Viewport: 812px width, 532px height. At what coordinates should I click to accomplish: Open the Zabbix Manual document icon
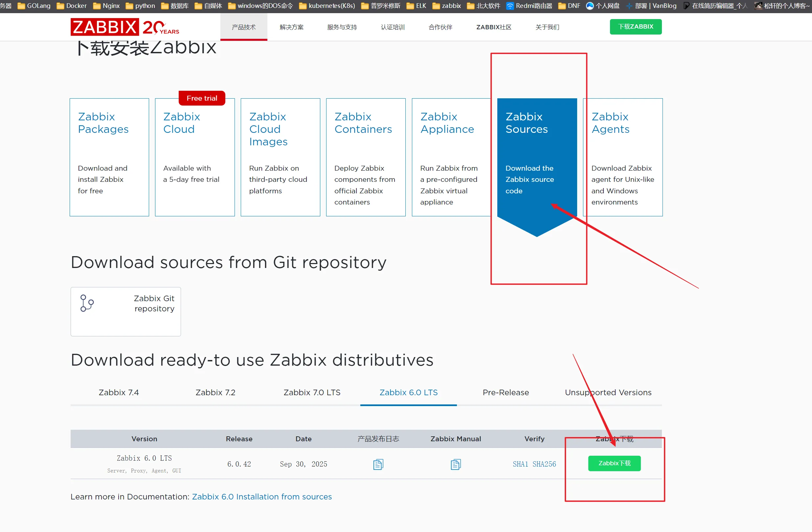[456, 464]
